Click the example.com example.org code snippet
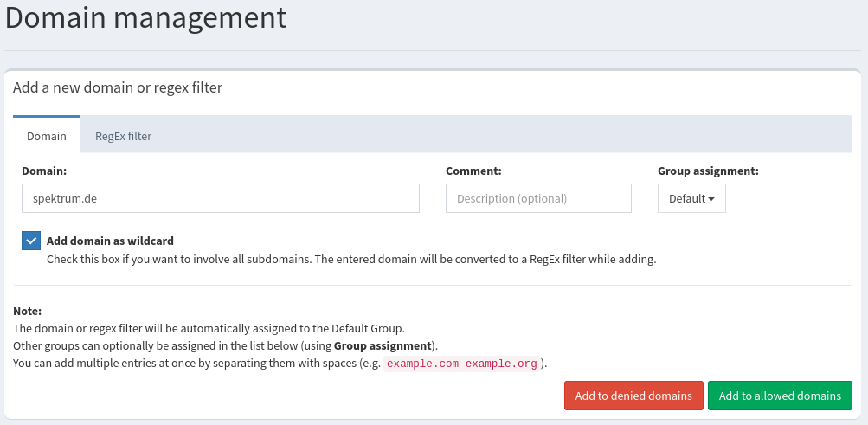Viewport: 868px width, 425px height. pyautogui.click(x=462, y=363)
